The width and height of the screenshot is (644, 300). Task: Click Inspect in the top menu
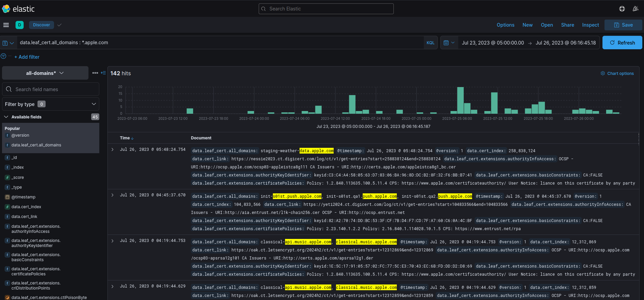591,25
